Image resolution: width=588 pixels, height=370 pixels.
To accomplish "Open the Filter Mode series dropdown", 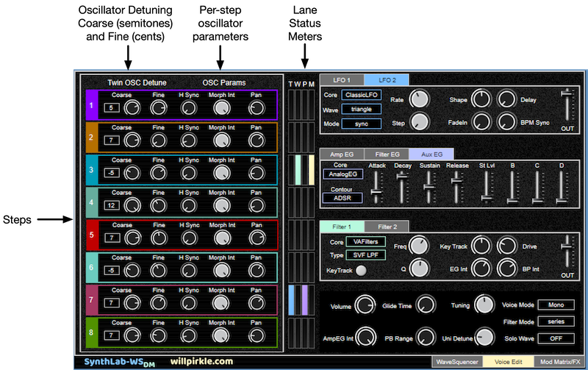I will (x=556, y=321).
